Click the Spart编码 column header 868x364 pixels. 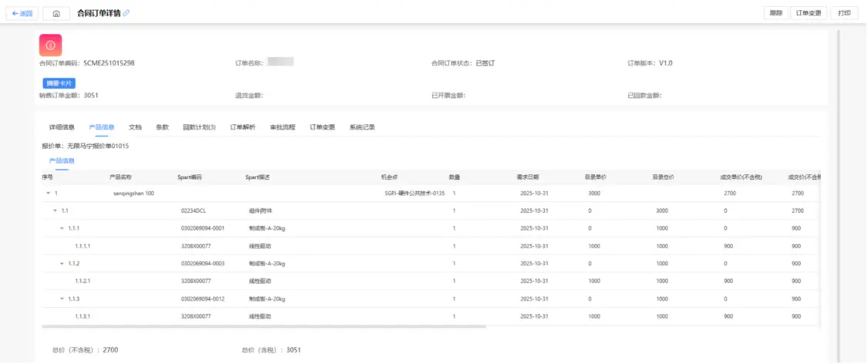click(189, 177)
